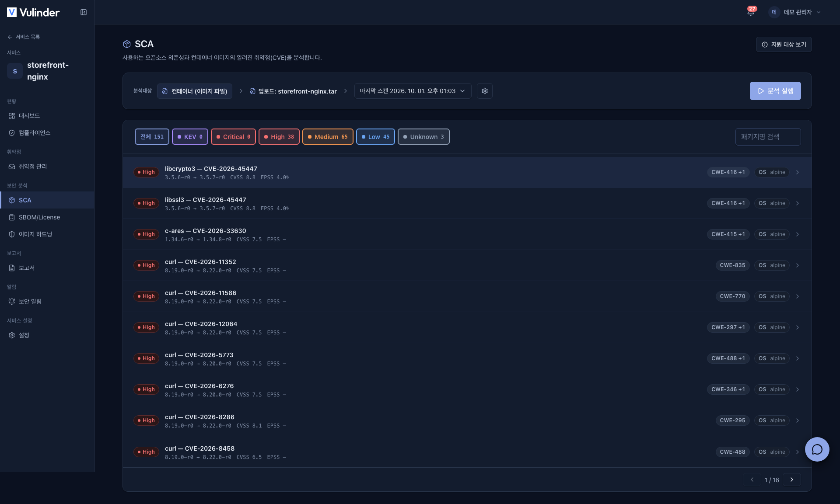Image resolution: width=840 pixels, height=504 pixels.
Task: Open SBOM/License section
Action: 47,217
